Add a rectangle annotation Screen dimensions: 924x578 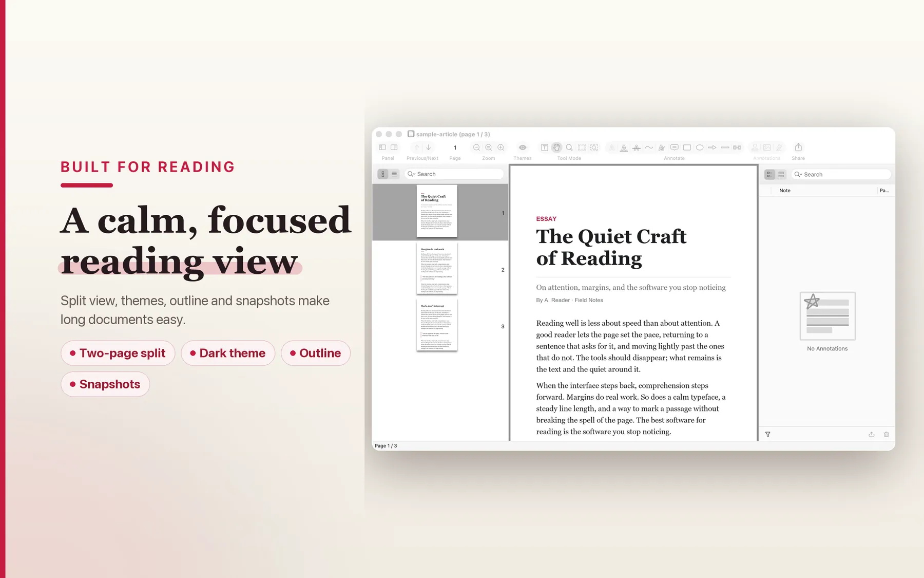[x=687, y=147]
